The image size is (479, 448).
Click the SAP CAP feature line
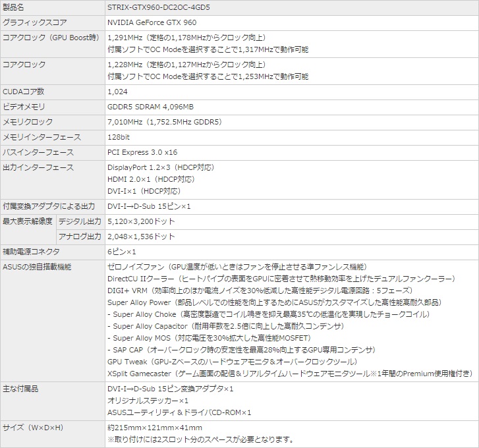(x=242, y=350)
